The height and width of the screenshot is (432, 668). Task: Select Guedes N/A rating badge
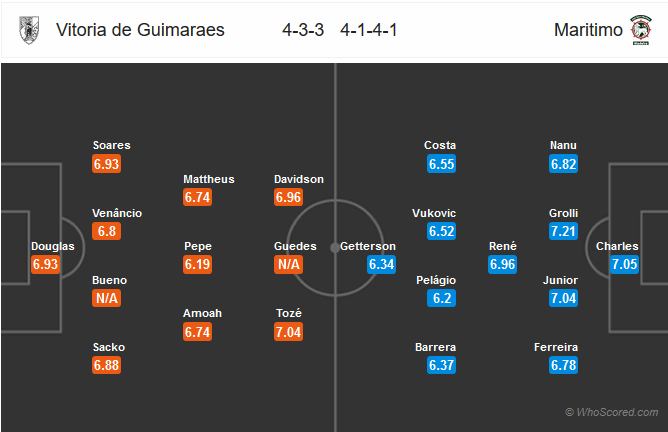288,264
